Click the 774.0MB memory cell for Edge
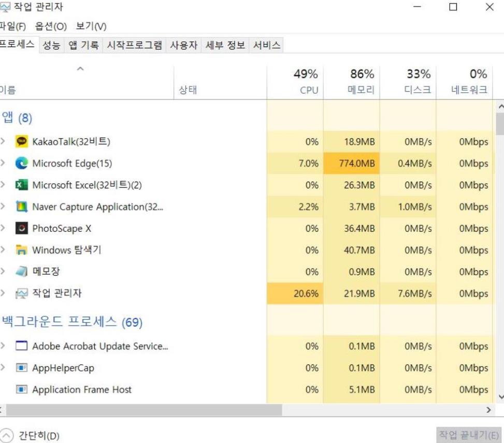 [351, 163]
